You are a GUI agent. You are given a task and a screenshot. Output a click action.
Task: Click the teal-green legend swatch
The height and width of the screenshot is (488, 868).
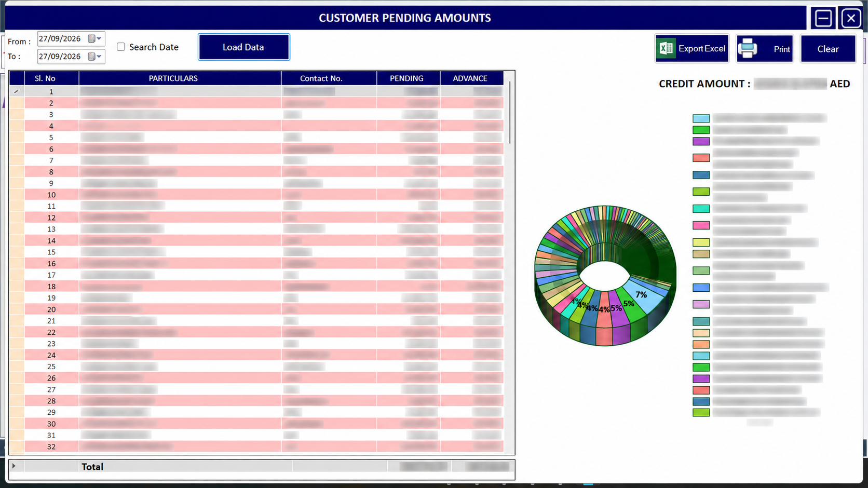point(701,209)
